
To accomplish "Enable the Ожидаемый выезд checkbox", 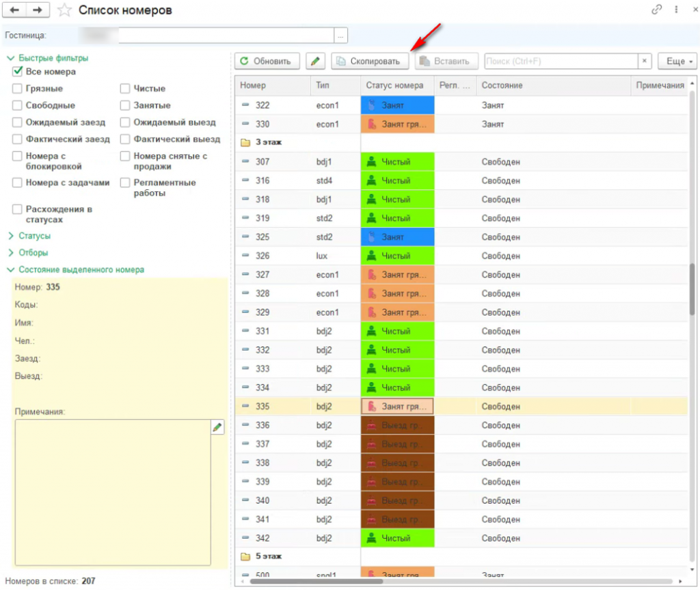I will coord(126,122).
